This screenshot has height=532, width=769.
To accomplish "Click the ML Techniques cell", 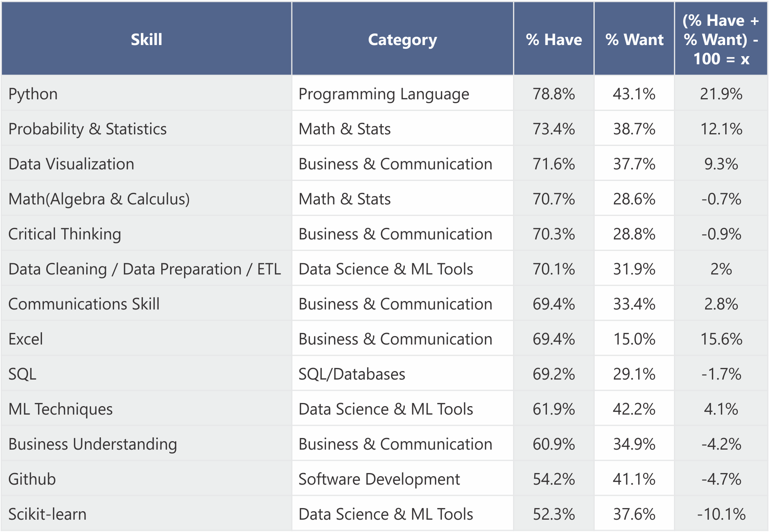I will [x=146, y=409].
